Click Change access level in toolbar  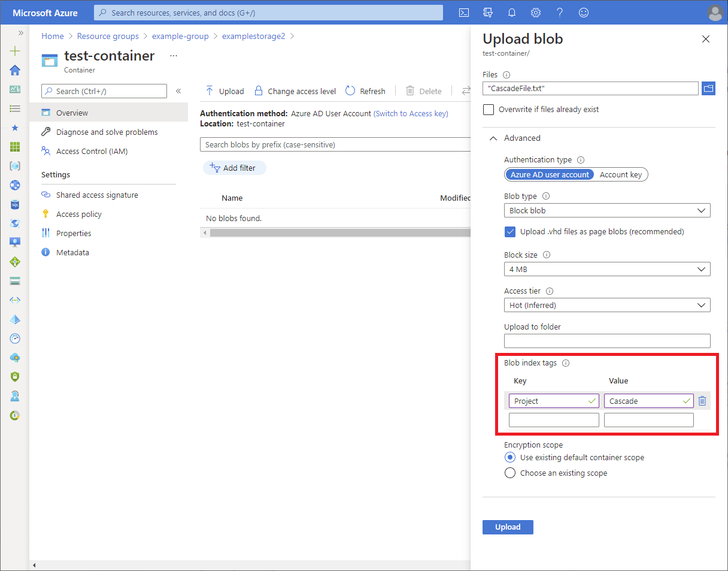pyautogui.click(x=295, y=91)
